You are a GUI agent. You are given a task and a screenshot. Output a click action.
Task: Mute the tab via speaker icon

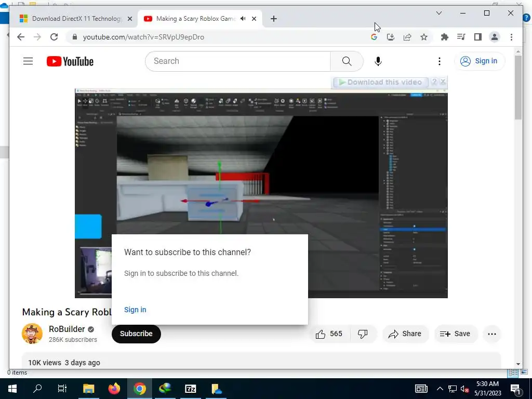click(243, 19)
